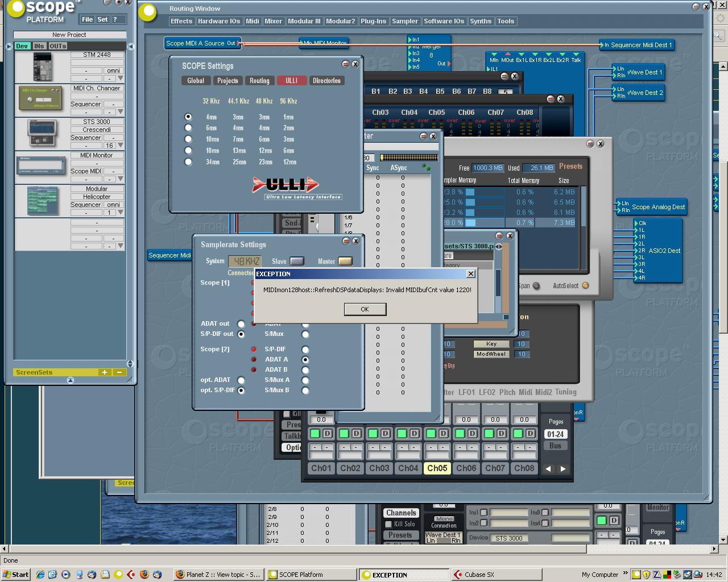728x582 pixels.
Task: Select the 10ms latency radio option
Action: [188, 139]
